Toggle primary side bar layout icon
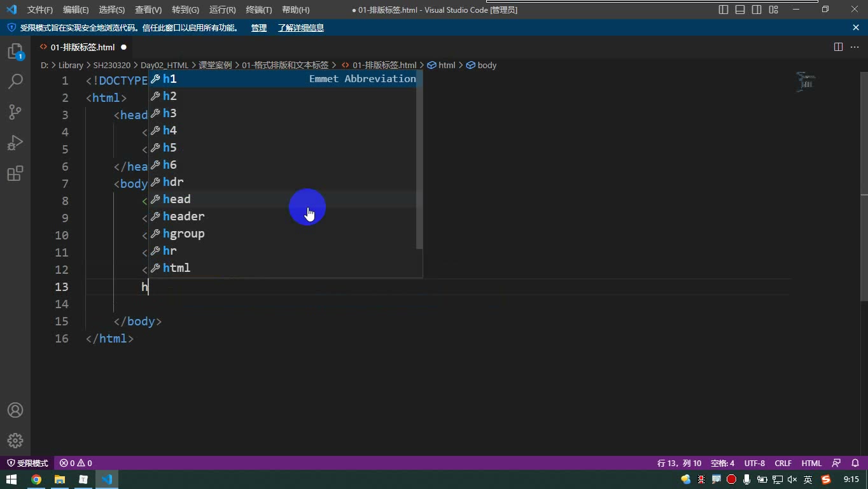Viewport: 868px width, 489px height. coord(724,10)
